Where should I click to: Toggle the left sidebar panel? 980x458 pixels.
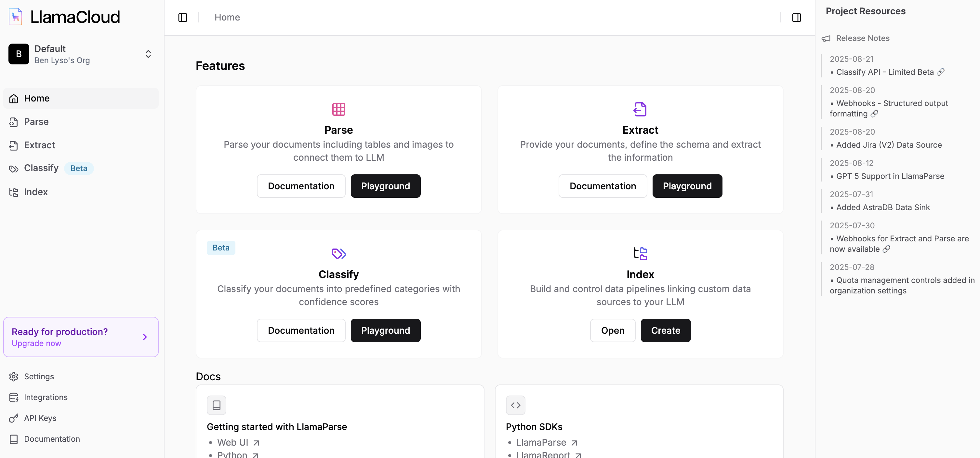click(183, 17)
